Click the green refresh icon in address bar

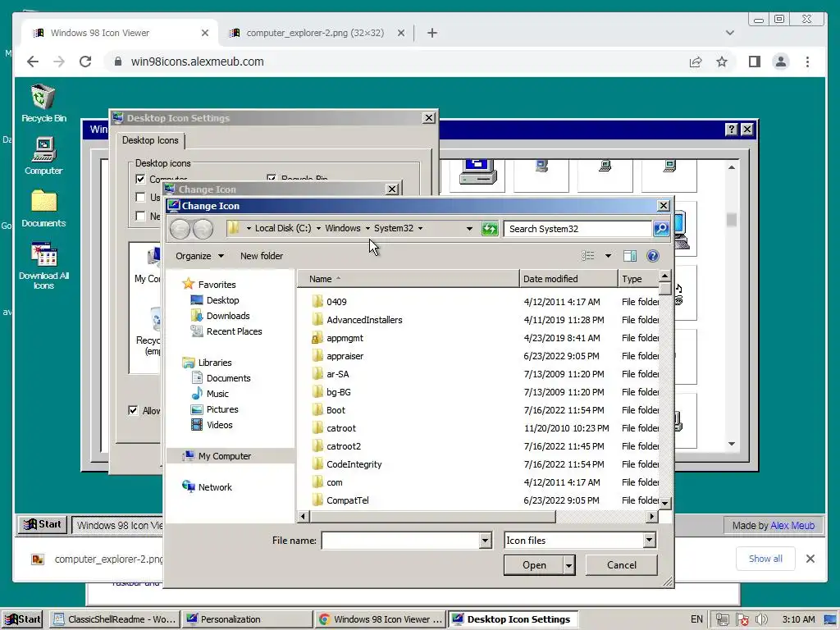pyautogui.click(x=489, y=229)
